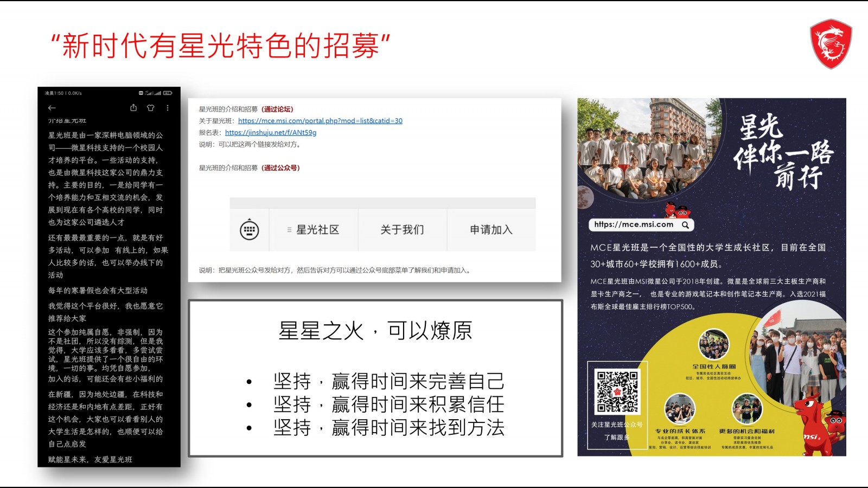Image resolution: width=868 pixels, height=488 pixels.
Task: Click the battery indicator in phone status bar
Action: point(168,93)
